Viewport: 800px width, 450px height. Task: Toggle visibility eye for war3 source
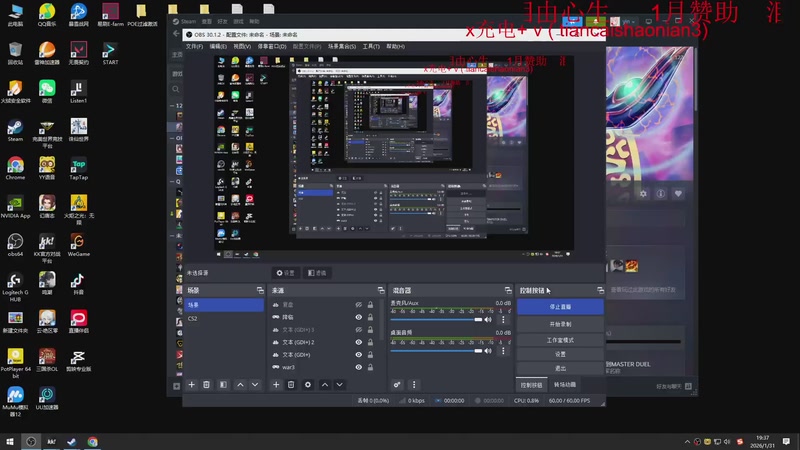click(359, 367)
